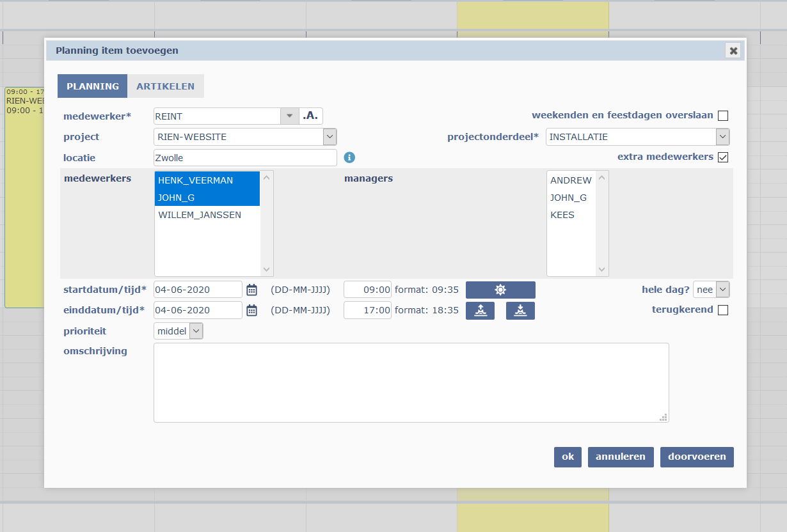Screen dimensions: 787x532
Task: Open calendar picker for einddatum
Action: pyautogui.click(x=251, y=310)
